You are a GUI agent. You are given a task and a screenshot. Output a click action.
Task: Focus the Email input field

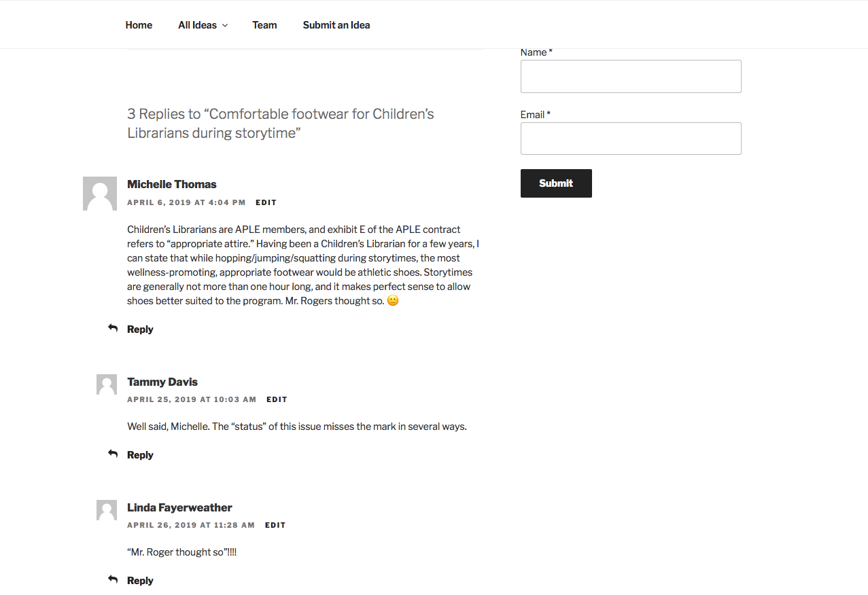(x=631, y=139)
